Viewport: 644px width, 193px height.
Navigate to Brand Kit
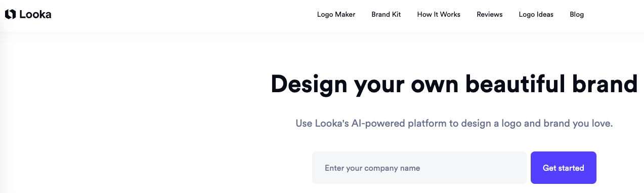coord(386,14)
